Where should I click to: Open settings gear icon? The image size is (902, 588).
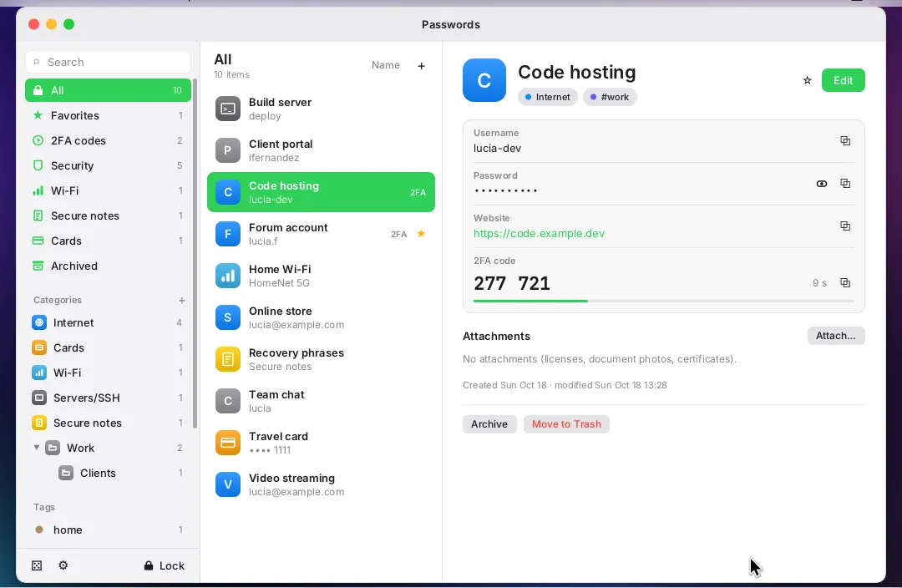tap(63, 565)
